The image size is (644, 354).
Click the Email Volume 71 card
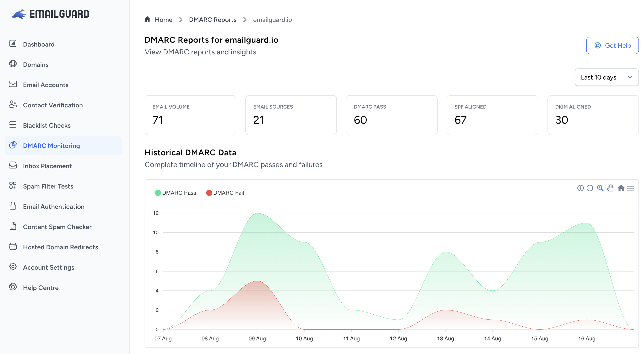coord(190,115)
